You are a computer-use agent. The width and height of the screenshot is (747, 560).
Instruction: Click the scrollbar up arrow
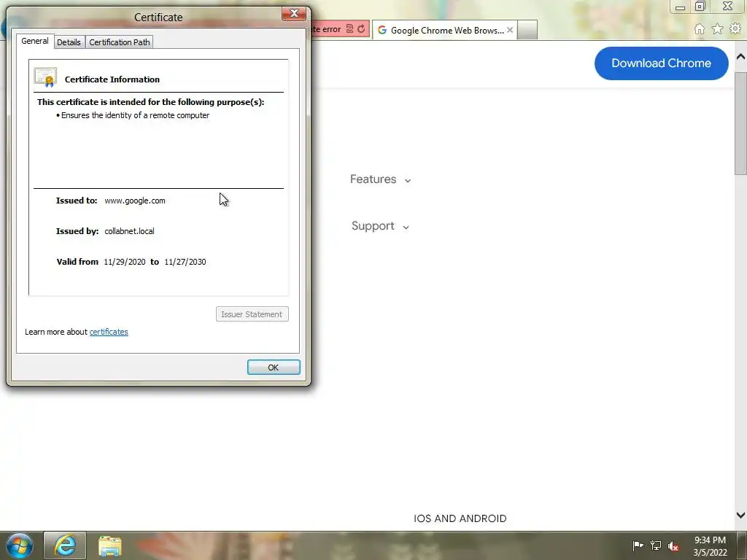pyautogui.click(x=741, y=57)
